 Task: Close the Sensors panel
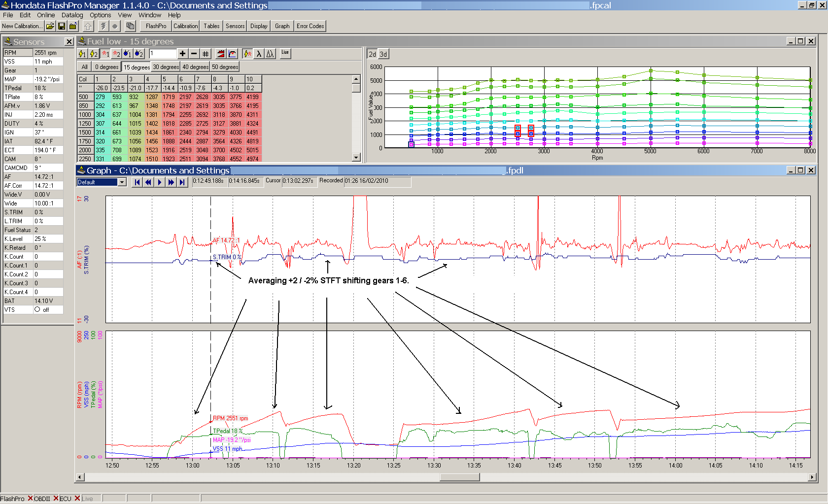pyautogui.click(x=69, y=42)
